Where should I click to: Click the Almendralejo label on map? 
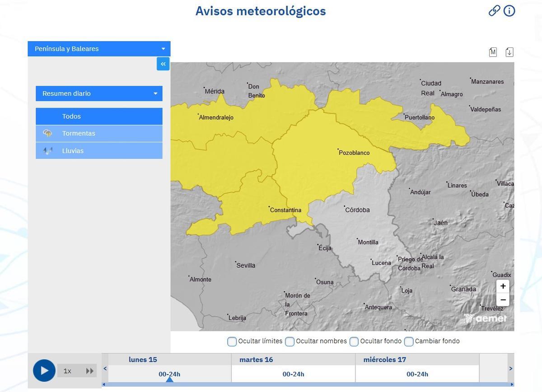pos(216,117)
